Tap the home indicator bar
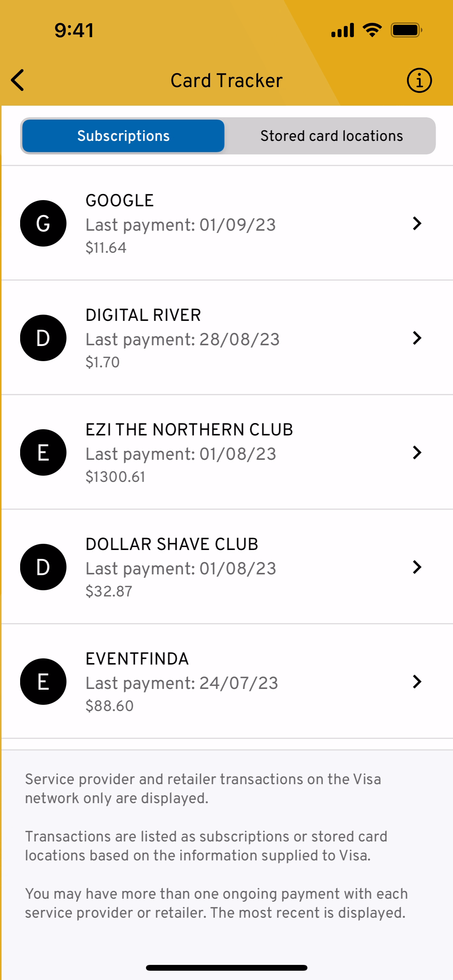 click(x=226, y=968)
